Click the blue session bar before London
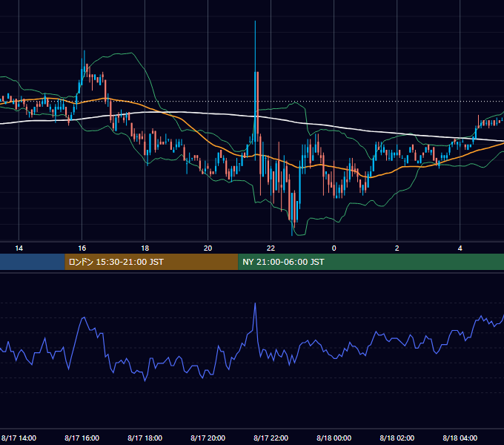The width and height of the screenshot is (504, 445). click(x=32, y=262)
